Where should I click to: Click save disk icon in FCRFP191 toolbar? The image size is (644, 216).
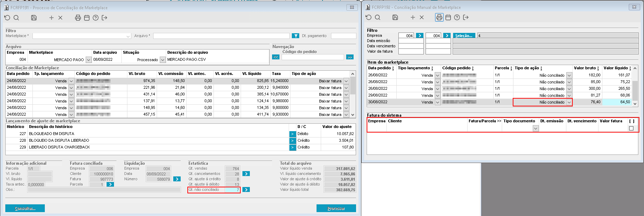34,18
